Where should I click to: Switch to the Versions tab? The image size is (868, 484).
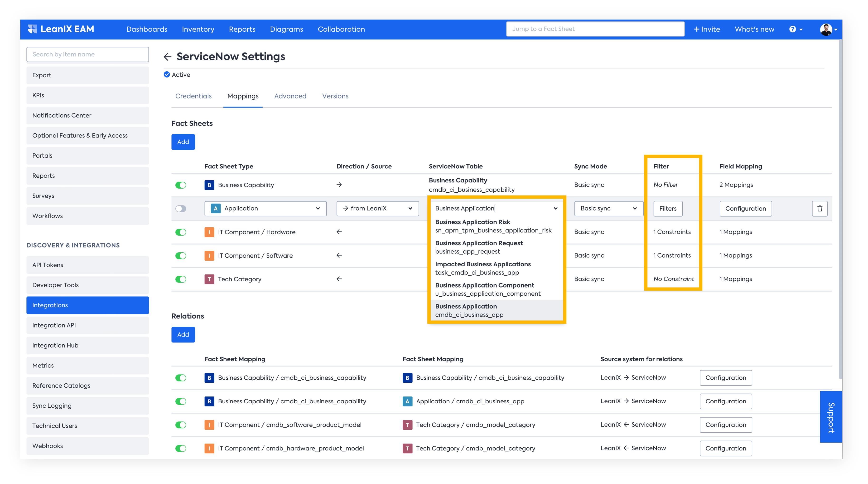335,96
